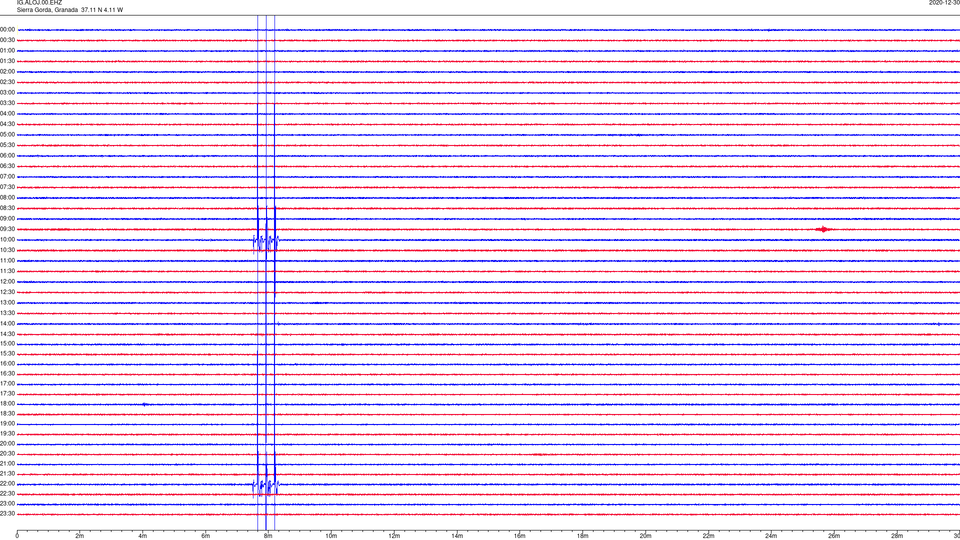
Task: Select the 00:30 time label
Action: [x=7, y=40]
